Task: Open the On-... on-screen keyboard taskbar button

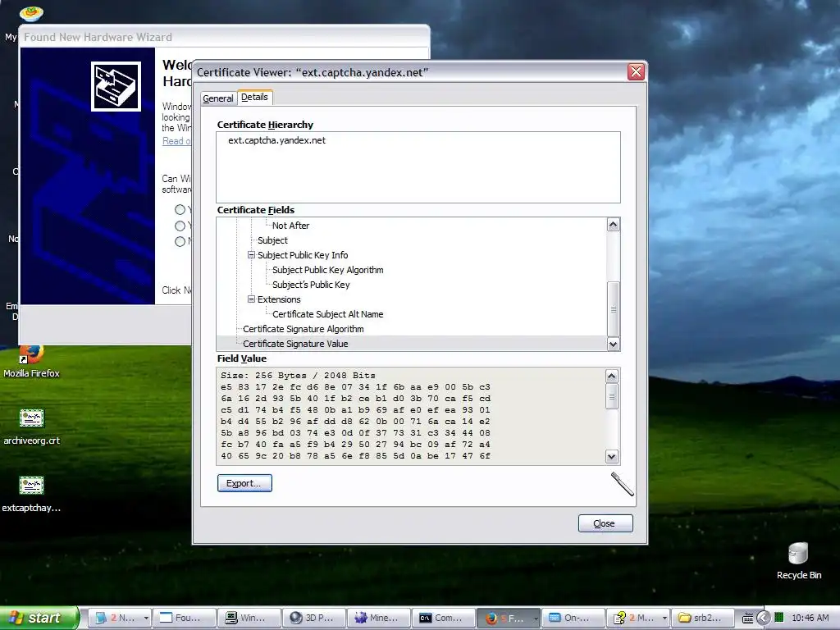Action: 573,618
